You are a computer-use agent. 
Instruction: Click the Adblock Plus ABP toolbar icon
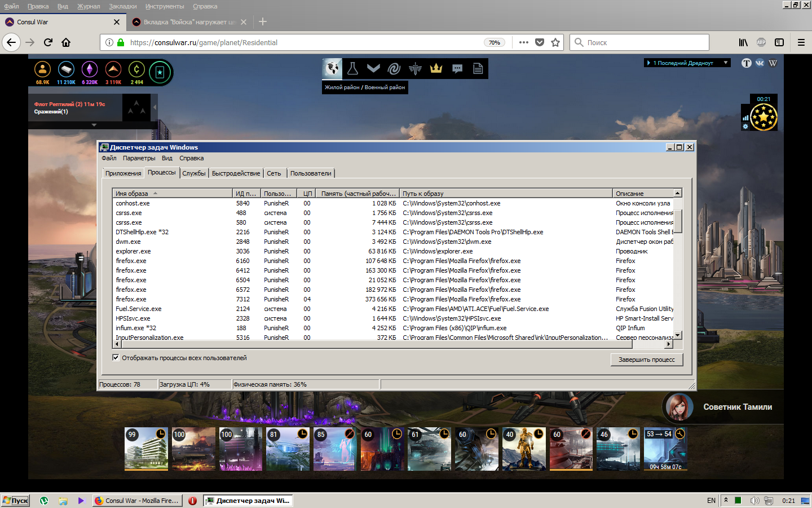tap(761, 42)
